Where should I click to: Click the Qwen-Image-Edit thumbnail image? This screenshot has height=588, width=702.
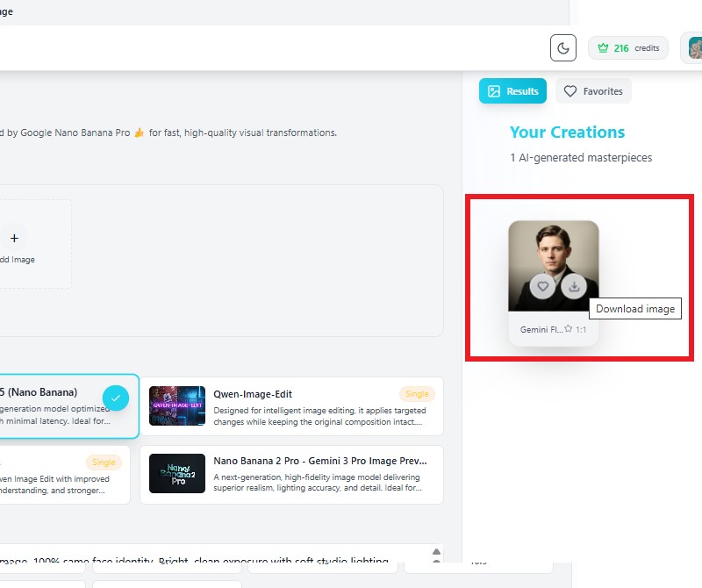[177, 405]
